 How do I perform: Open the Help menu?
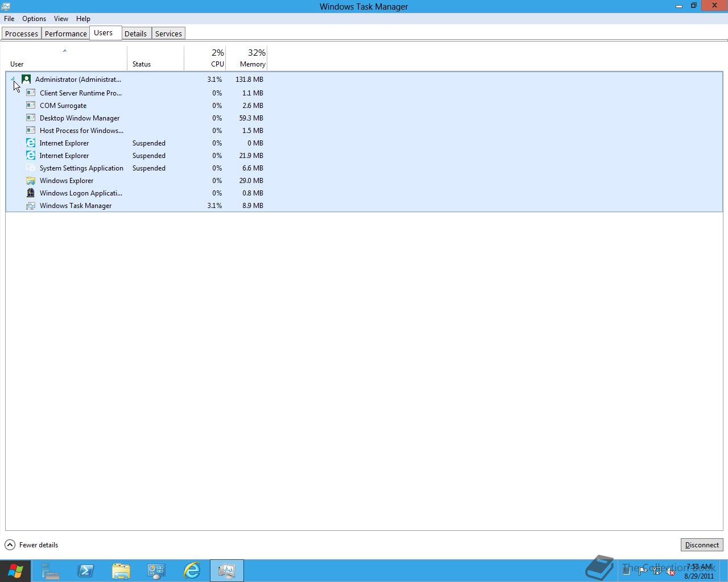point(83,19)
